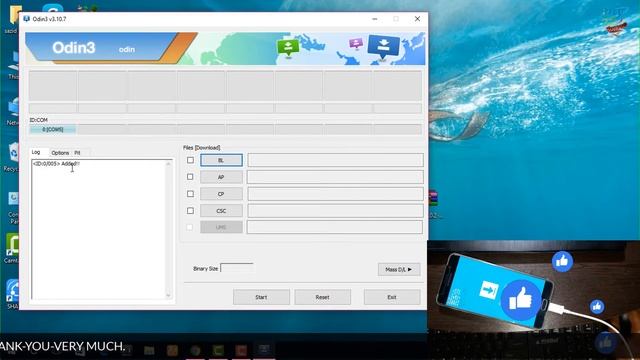Click the UMS file path field

335,227
